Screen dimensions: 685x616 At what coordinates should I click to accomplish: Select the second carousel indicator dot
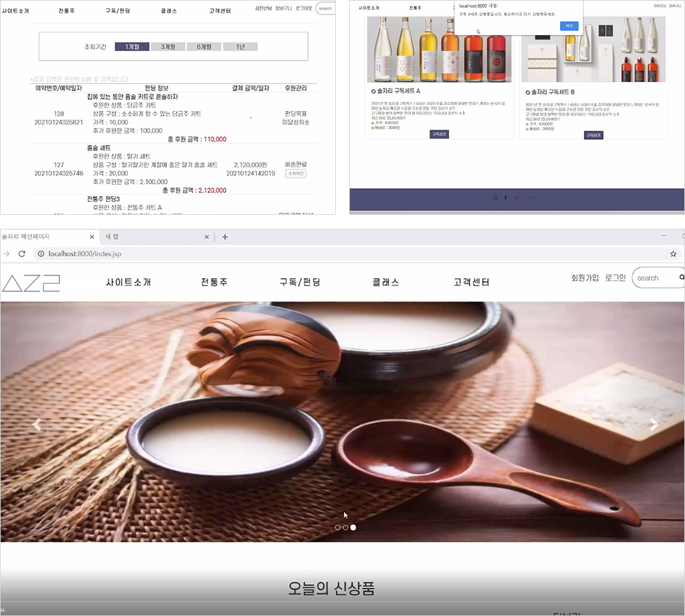click(x=345, y=528)
